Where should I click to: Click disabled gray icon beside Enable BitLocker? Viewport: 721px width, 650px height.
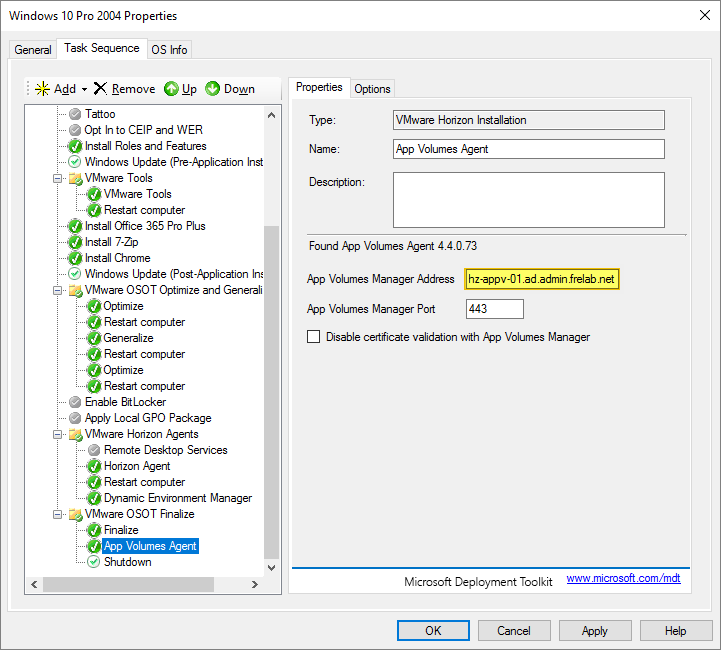75,402
